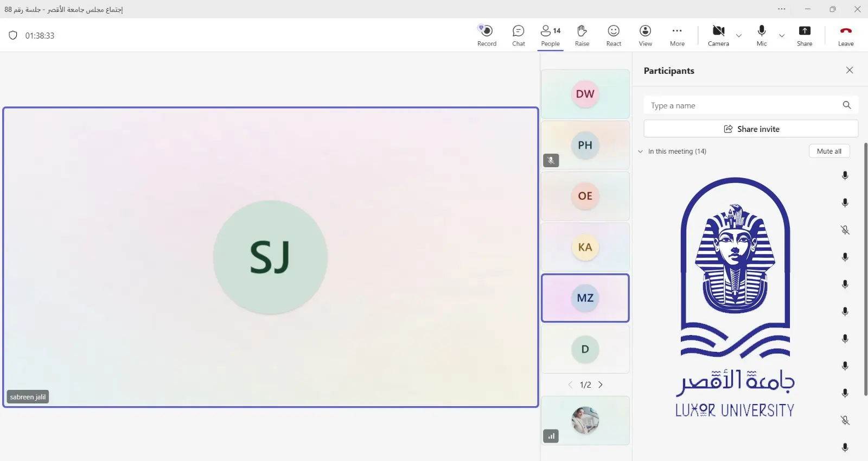
Task: Click the Mute all button
Action: [x=829, y=151]
